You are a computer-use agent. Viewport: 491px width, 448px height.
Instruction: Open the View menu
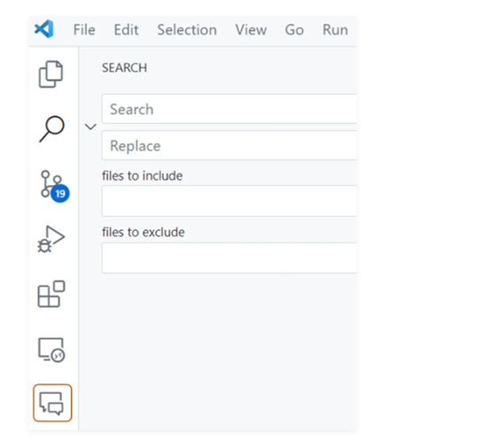pyautogui.click(x=251, y=30)
